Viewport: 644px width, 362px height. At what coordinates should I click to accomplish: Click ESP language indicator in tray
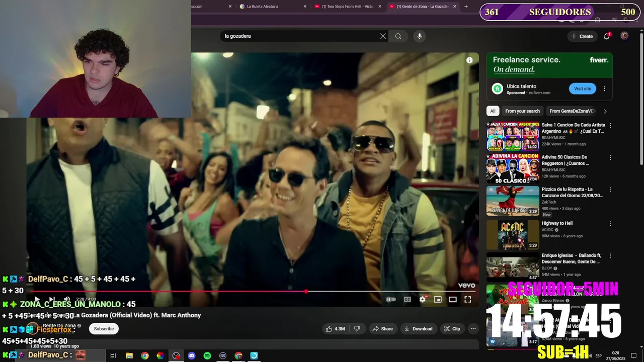[599, 355]
